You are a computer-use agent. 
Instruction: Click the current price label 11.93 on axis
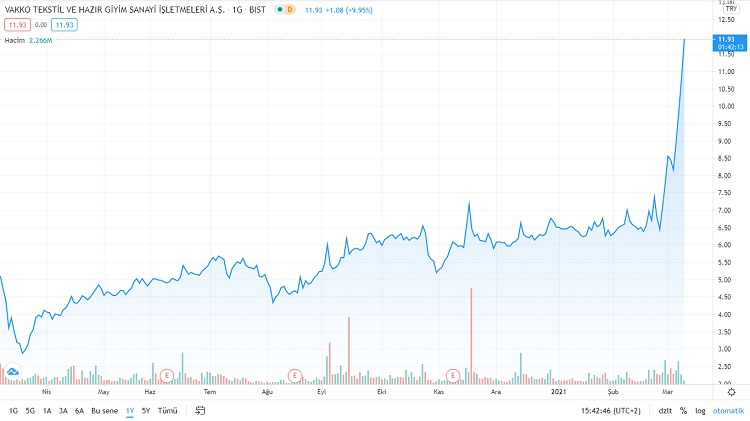[729, 43]
